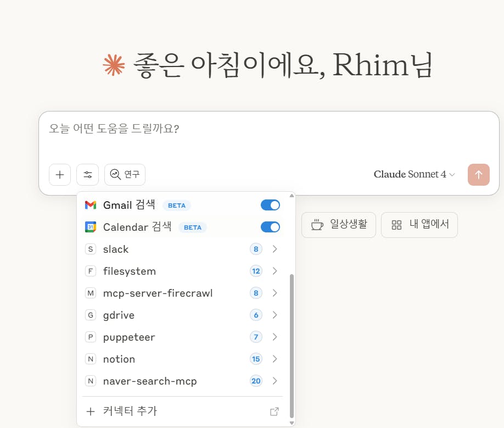The height and width of the screenshot is (428, 504).
Task: Click the Google Calendar logo icon
Action: tap(91, 227)
